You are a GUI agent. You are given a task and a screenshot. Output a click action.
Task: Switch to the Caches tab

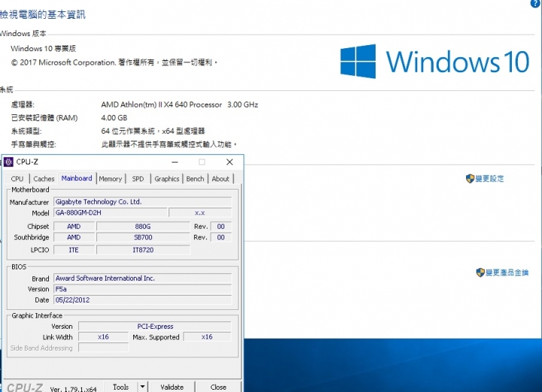click(x=44, y=179)
